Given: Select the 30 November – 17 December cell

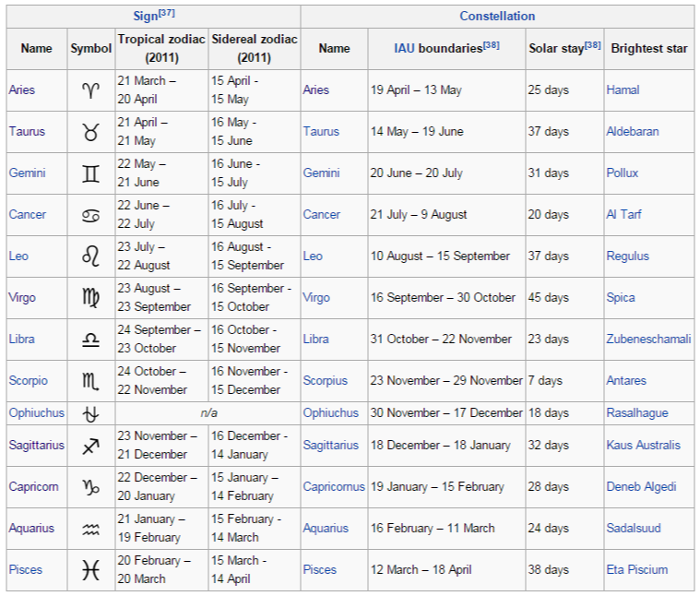Looking at the screenshot, I should click(x=446, y=413).
